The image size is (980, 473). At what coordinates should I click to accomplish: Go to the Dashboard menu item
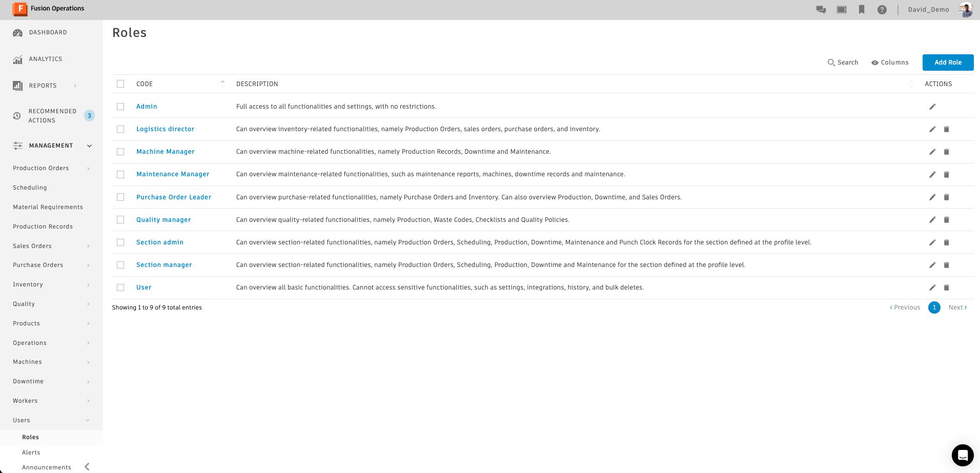pos(48,32)
